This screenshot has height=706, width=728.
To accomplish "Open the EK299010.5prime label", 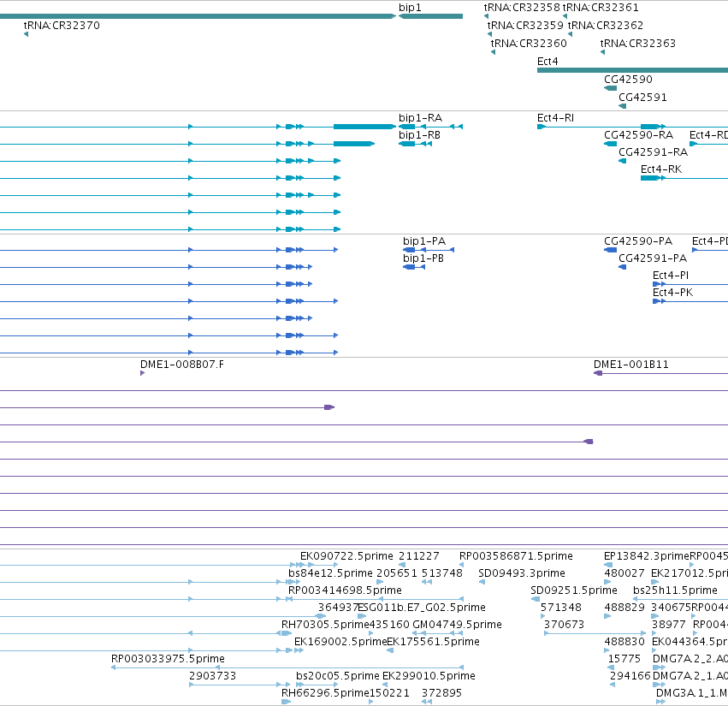I will pos(429,676).
